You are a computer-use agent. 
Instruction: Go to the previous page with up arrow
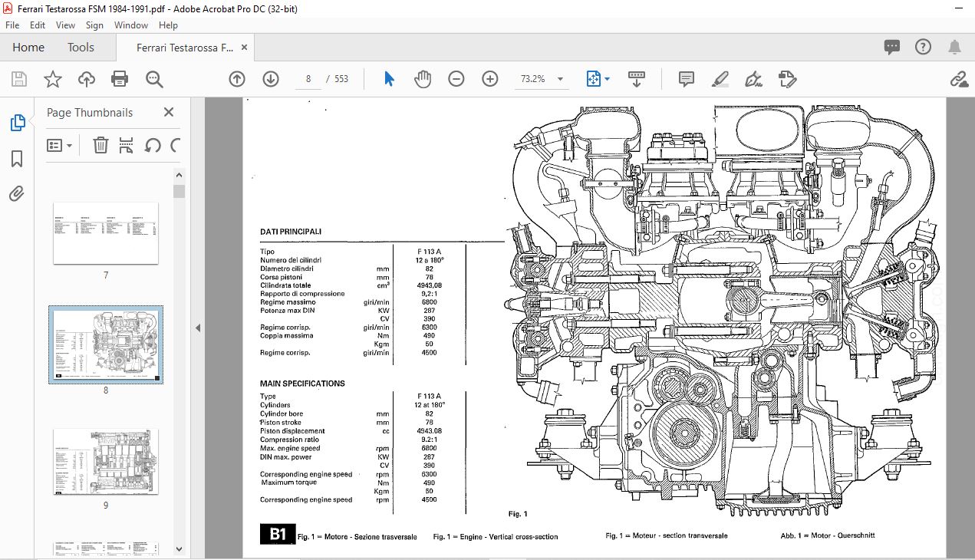tap(237, 79)
